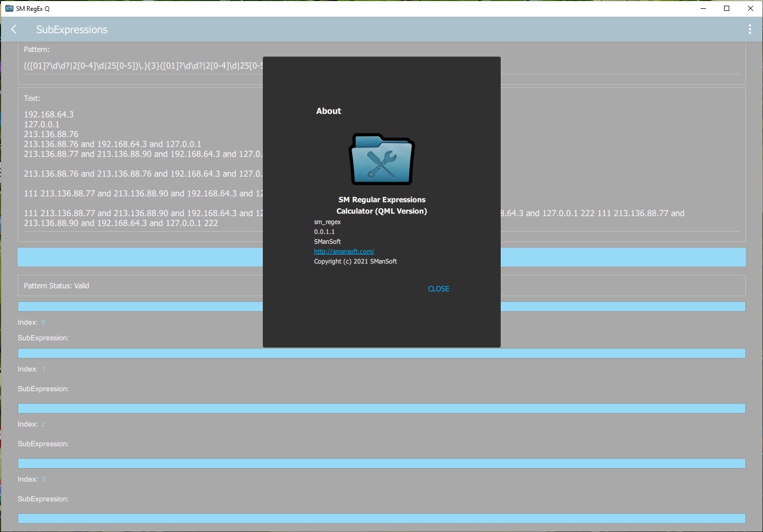Close the SM RegEx Q window
763x532 pixels.
(x=750, y=8)
